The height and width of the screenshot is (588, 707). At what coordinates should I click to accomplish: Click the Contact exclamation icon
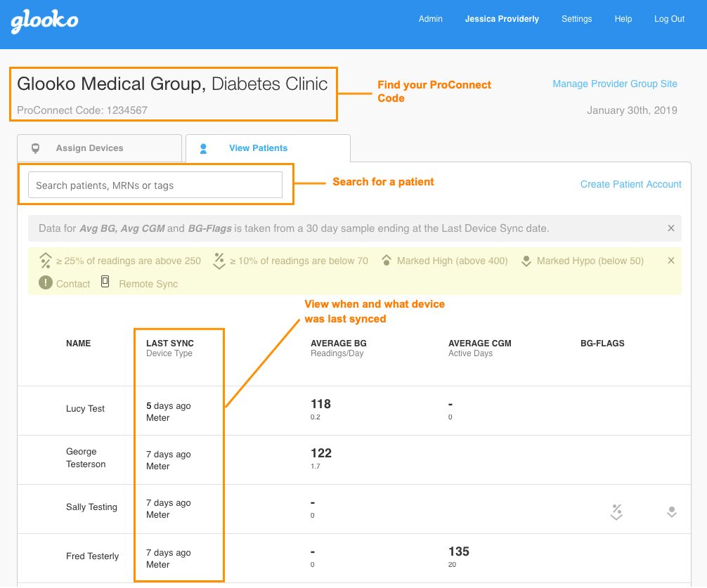click(x=46, y=282)
